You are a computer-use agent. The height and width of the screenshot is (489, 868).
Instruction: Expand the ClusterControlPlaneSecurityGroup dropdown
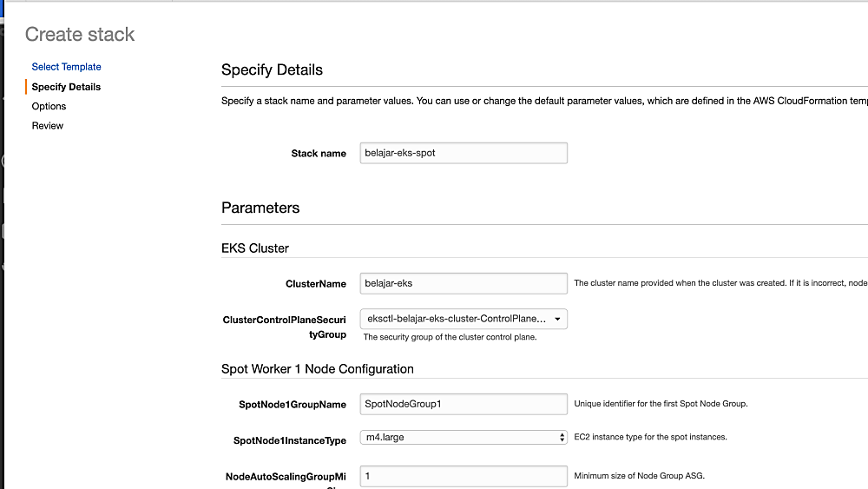tap(464, 319)
